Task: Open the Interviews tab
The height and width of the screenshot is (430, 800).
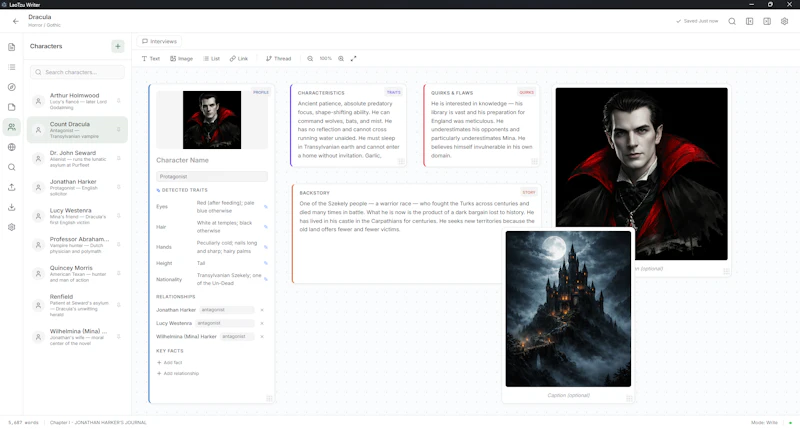Action: pyautogui.click(x=159, y=41)
